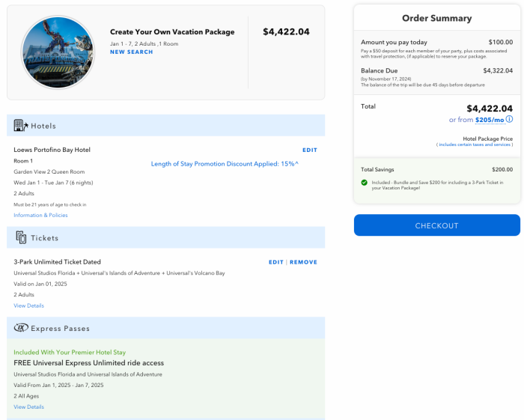This screenshot has height=420, width=524.
Task: Click the Create Your Own Vacation Package title
Action: (172, 32)
